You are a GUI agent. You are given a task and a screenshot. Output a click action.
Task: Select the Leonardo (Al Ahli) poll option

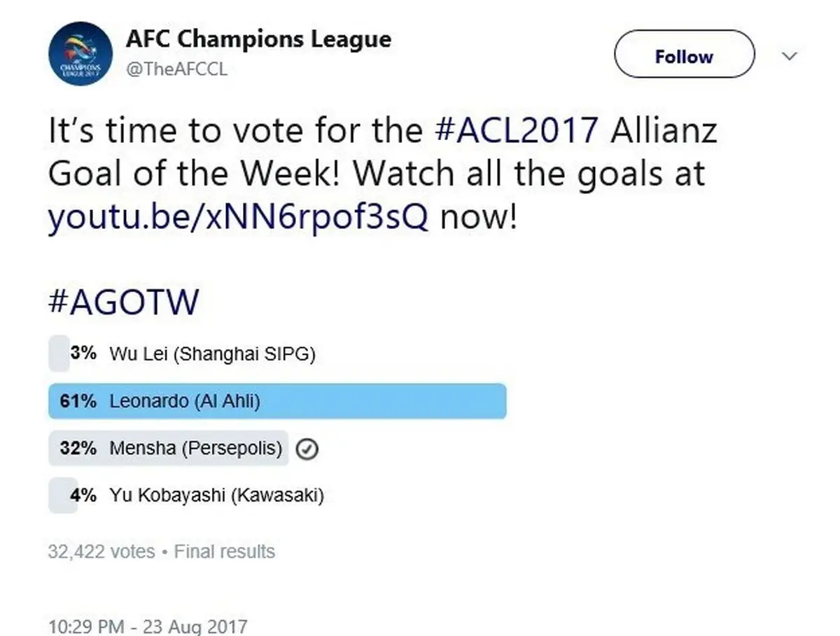(185, 401)
